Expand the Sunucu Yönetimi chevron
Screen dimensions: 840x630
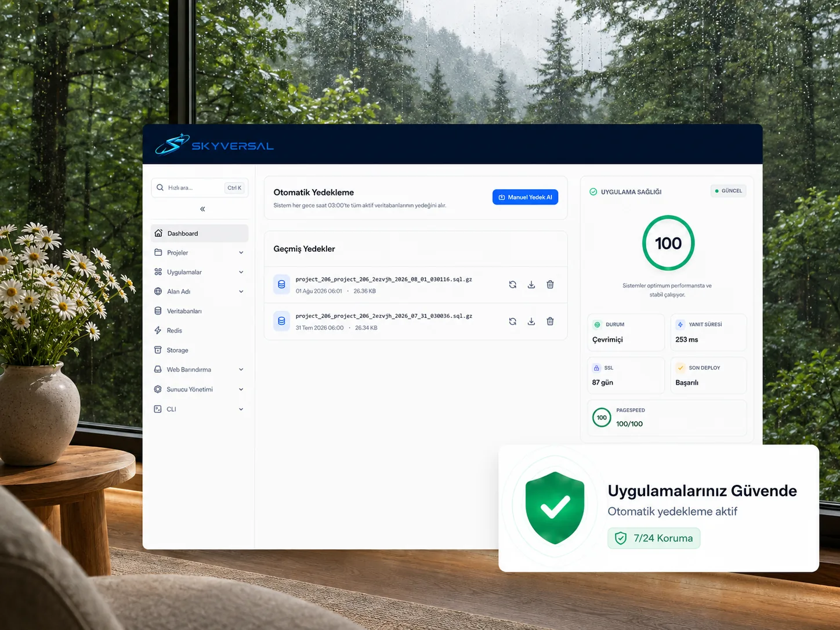pos(241,389)
